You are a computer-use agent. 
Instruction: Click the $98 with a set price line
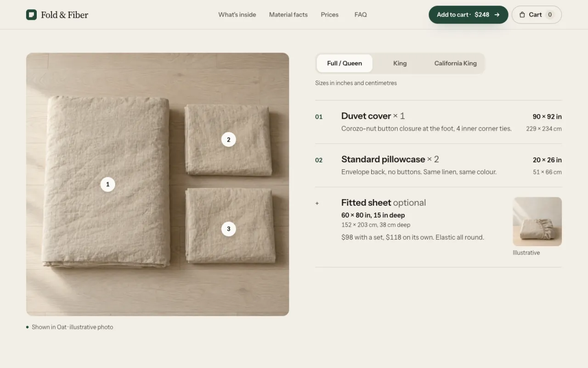pos(413,237)
